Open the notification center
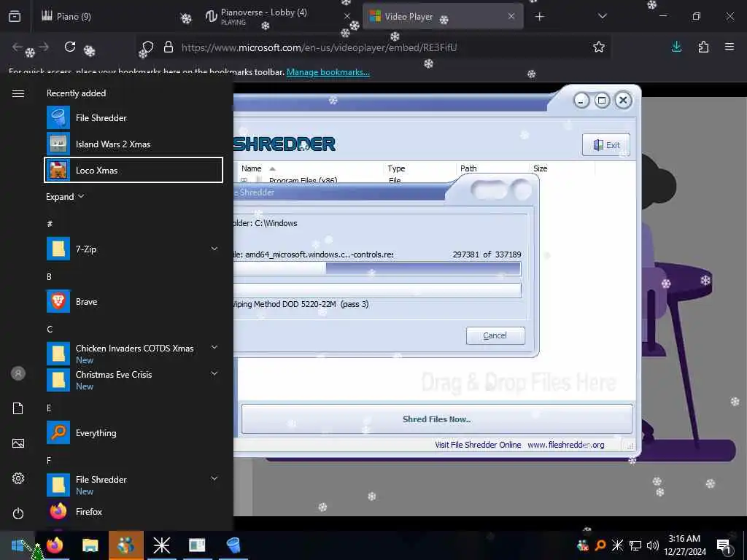Image resolution: width=747 pixels, height=560 pixels. point(724,545)
